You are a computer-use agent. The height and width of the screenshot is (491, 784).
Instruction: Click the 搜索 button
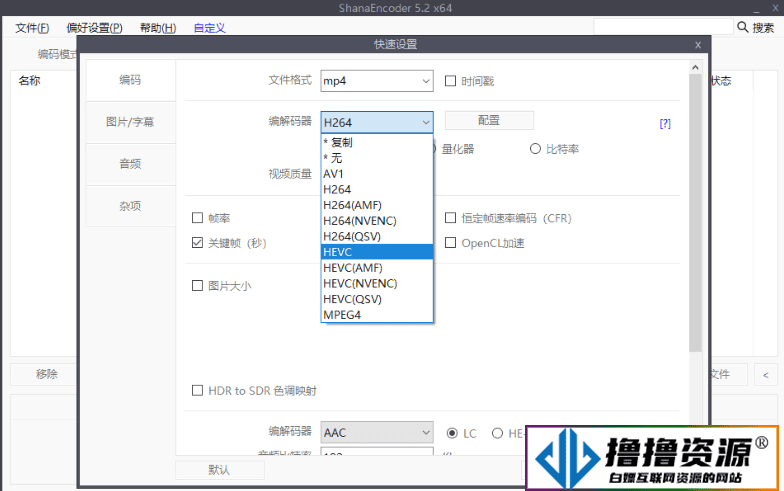pos(763,28)
